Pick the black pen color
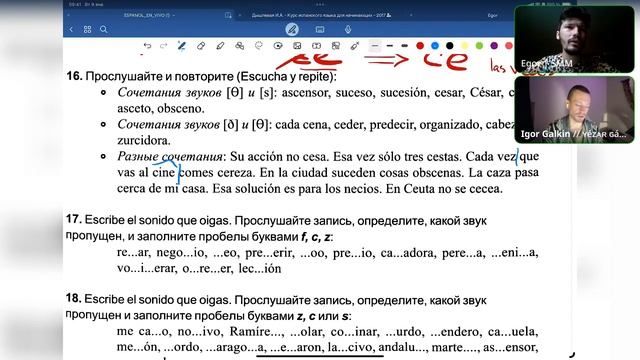Viewport: 640px width, 360px height. tap(449, 46)
